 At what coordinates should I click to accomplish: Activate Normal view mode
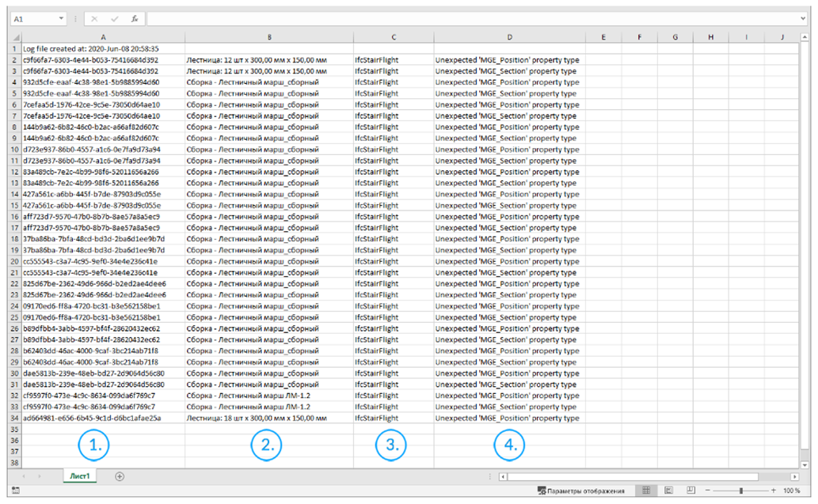coord(646,491)
